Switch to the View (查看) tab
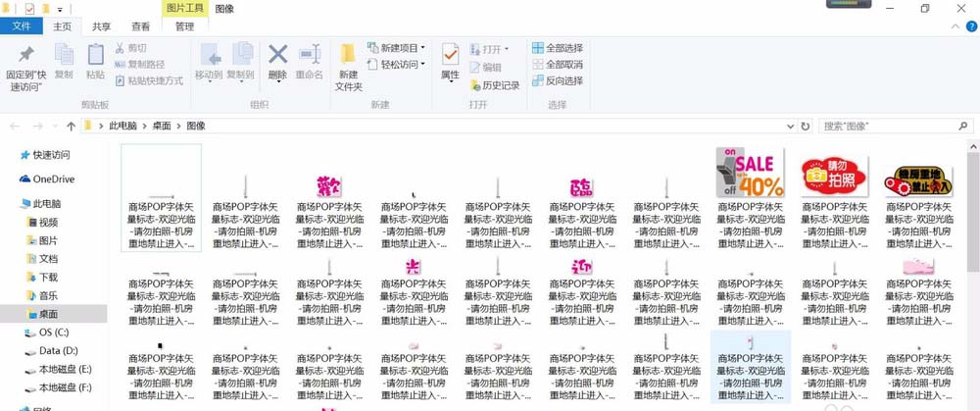This screenshot has width=980, height=411. pyautogui.click(x=140, y=26)
